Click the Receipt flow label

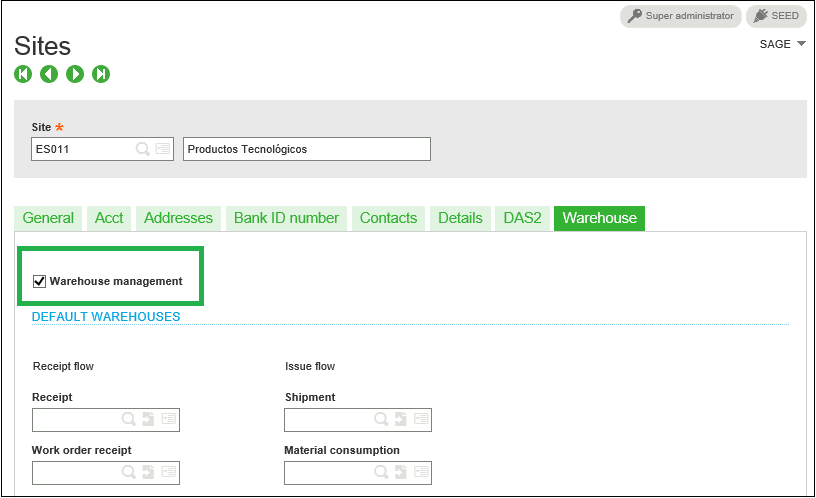coord(63,366)
